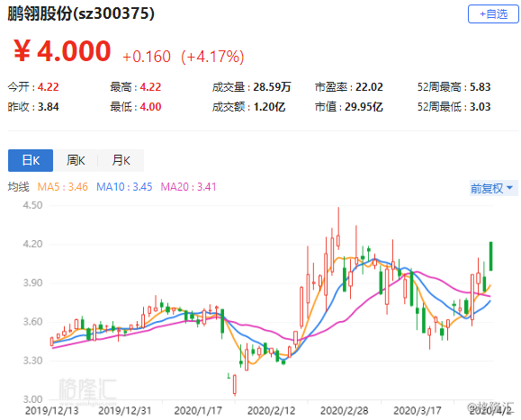The width and height of the screenshot is (521, 420).
Task: Click x-axis date 2020/1/17
Action: point(198,411)
